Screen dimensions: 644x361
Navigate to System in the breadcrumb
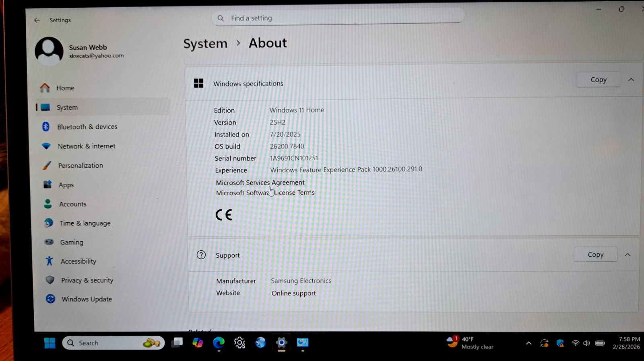(x=205, y=43)
